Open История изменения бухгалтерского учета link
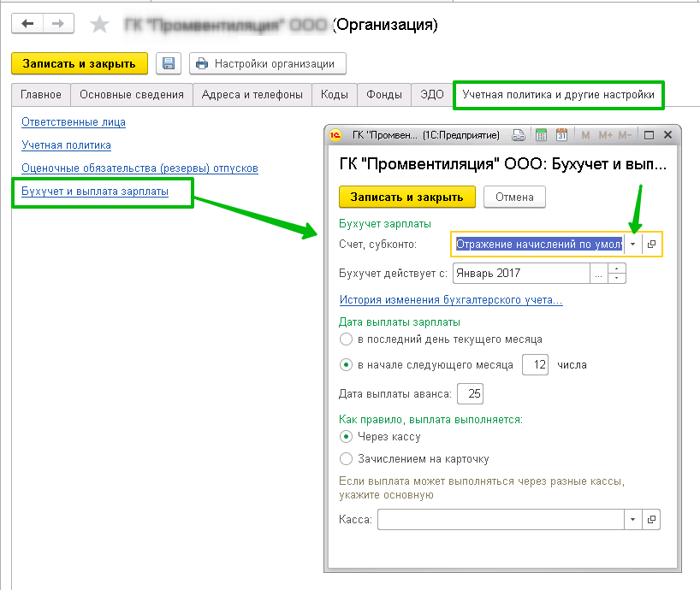This screenshot has height=590, width=700. click(451, 300)
